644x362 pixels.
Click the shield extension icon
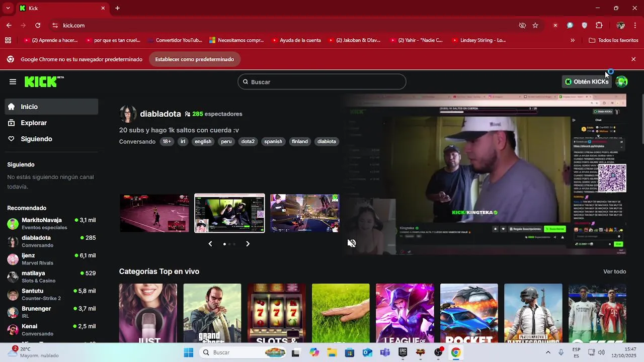(585, 25)
